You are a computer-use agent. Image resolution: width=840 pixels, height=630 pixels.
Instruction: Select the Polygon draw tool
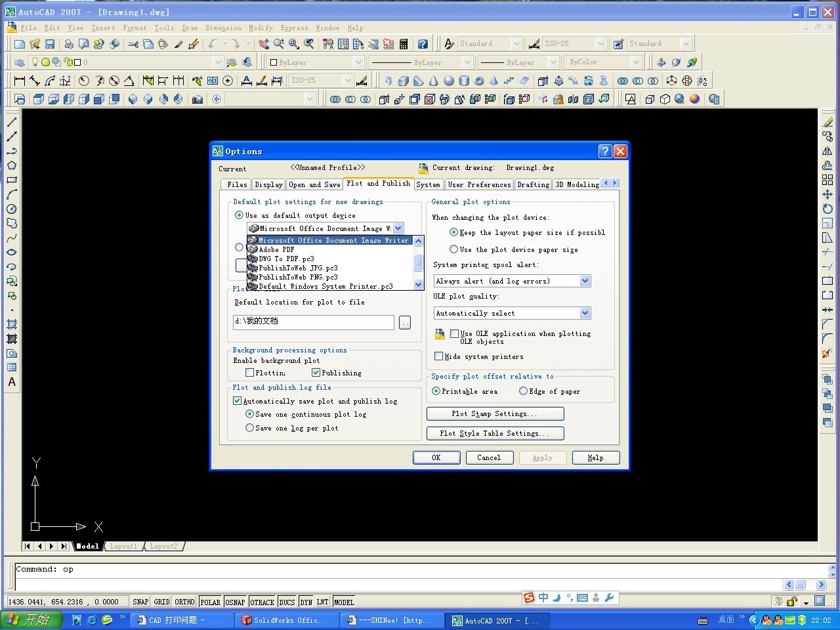pos(12,165)
